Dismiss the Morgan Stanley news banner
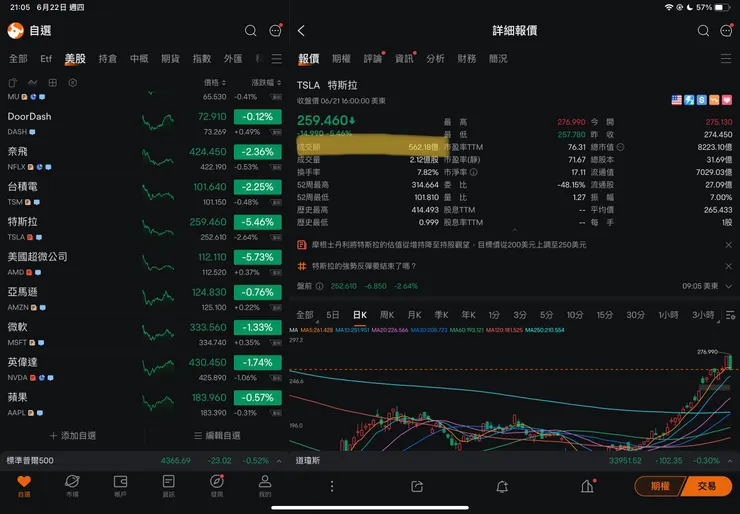Image resolution: width=740 pixels, height=514 pixels. [729, 244]
